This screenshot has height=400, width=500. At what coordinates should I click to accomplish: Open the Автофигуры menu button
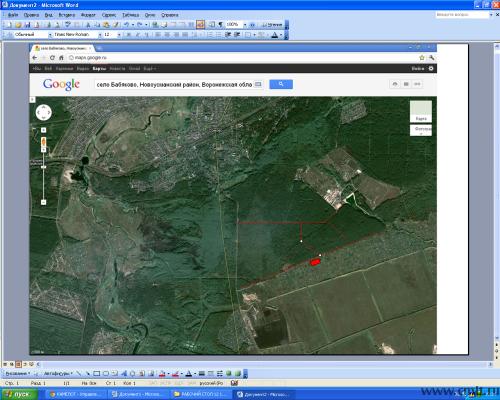click(58, 374)
